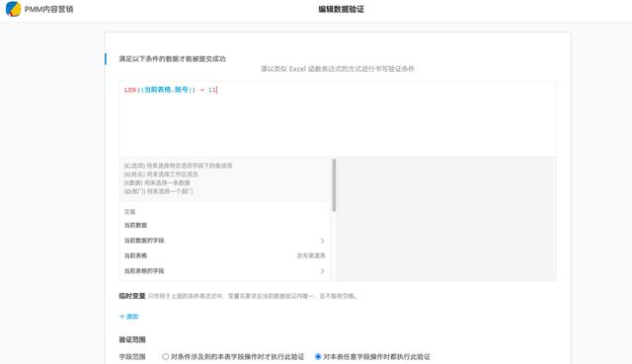Click the 满足以下条件的数据才能被提交成功 heading
The image size is (632, 364).
point(172,59)
